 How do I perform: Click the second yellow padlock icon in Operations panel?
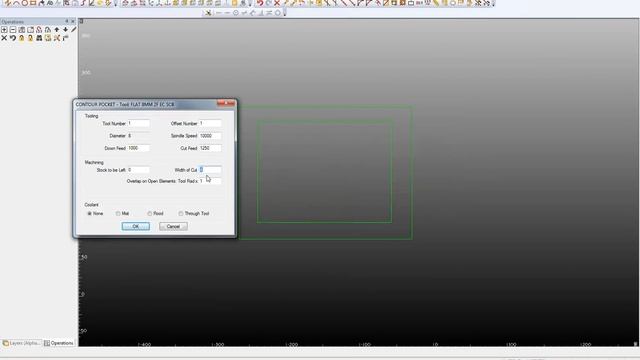point(30,38)
